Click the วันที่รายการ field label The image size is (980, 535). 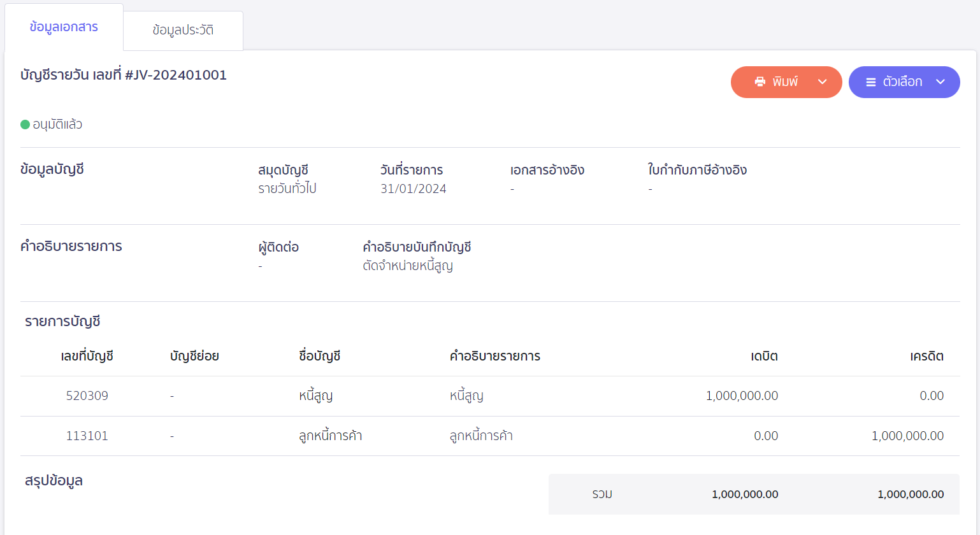click(x=412, y=170)
